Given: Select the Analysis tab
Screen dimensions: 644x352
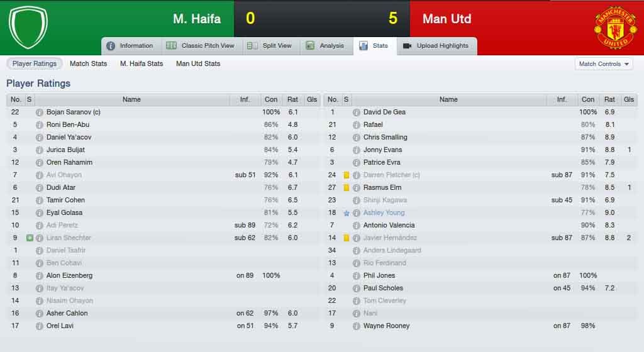Looking at the screenshot, I should 325,45.
